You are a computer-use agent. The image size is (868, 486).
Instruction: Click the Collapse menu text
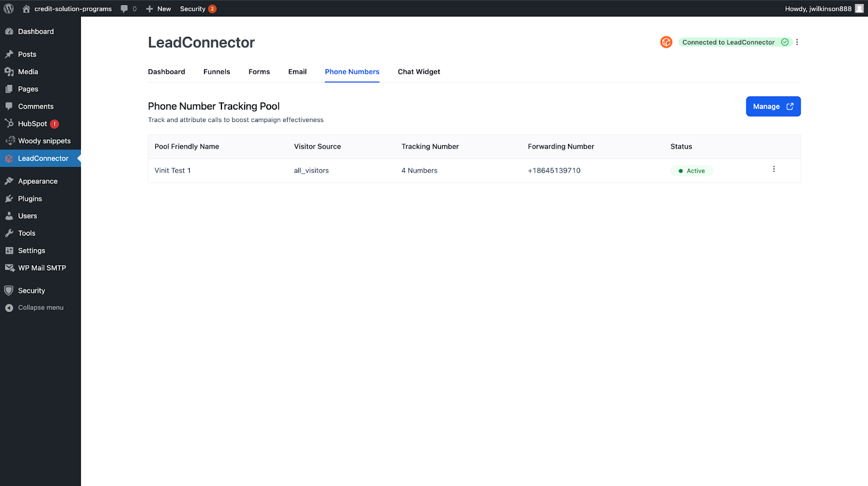point(41,308)
